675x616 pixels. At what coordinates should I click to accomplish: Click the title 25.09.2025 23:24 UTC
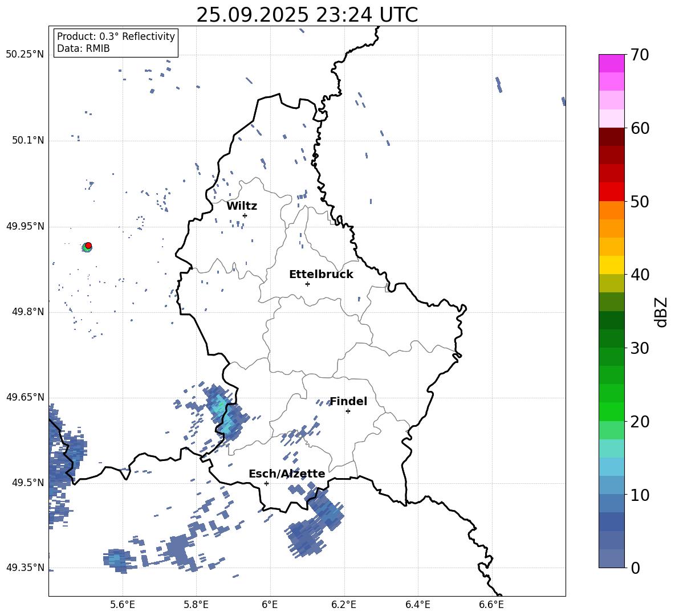click(x=307, y=15)
